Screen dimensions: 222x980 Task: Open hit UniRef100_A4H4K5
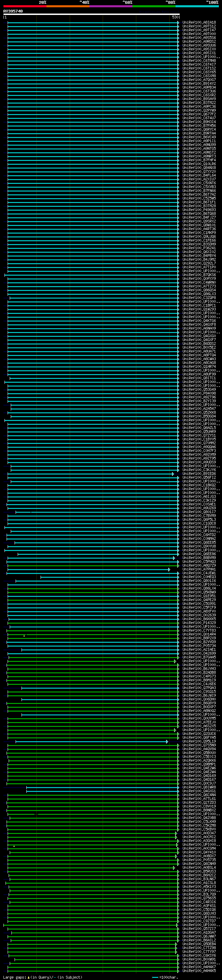199,971
